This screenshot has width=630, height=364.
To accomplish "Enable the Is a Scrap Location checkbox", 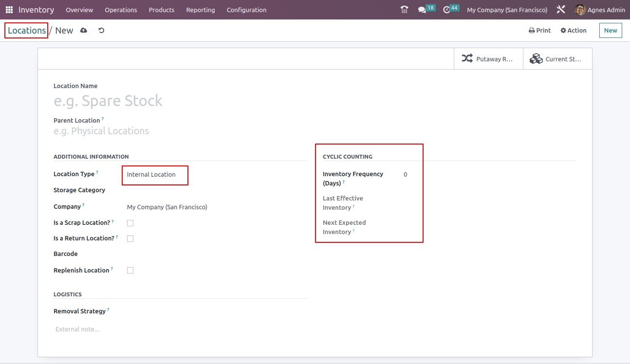I will 130,223.
